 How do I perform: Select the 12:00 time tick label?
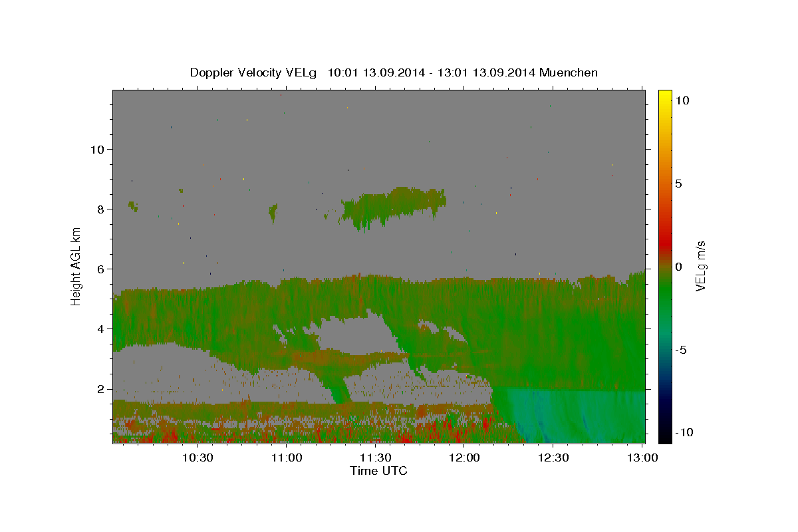click(464, 458)
